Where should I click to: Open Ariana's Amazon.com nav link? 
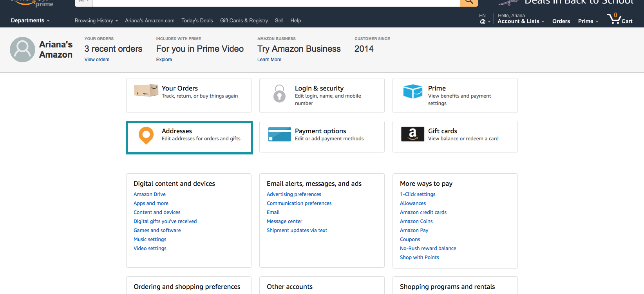point(150,20)
